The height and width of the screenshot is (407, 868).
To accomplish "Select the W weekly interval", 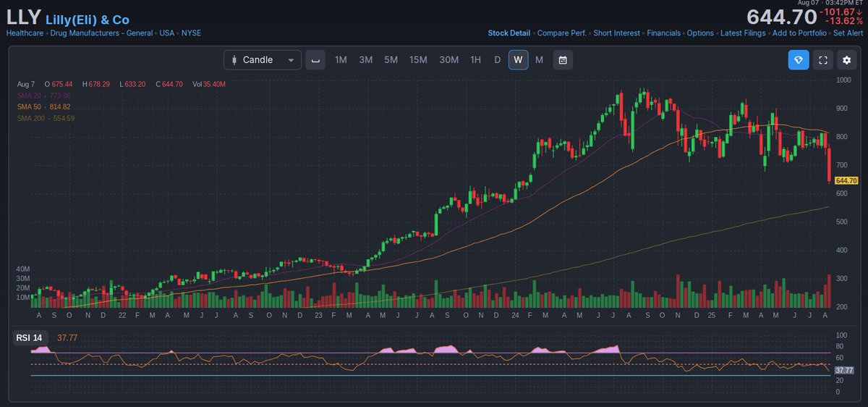I will point(518,60).
